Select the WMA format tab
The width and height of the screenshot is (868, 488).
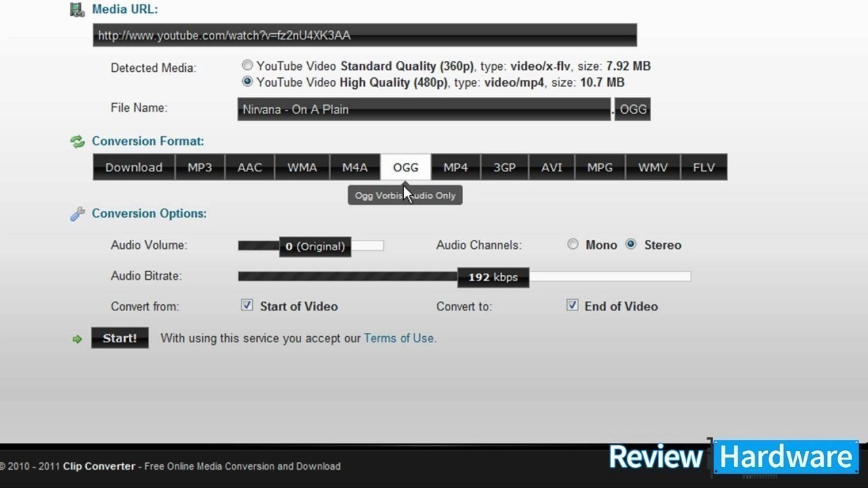302,167
